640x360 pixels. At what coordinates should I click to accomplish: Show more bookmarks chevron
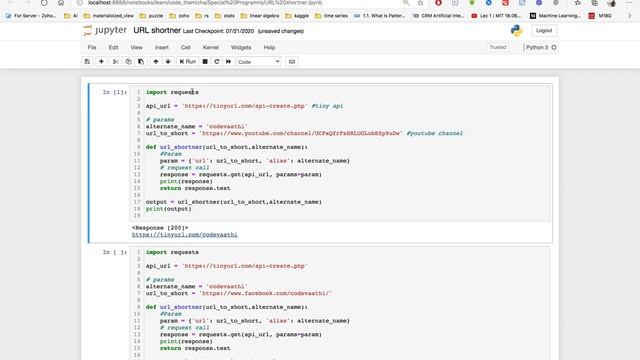coord(629,16)
